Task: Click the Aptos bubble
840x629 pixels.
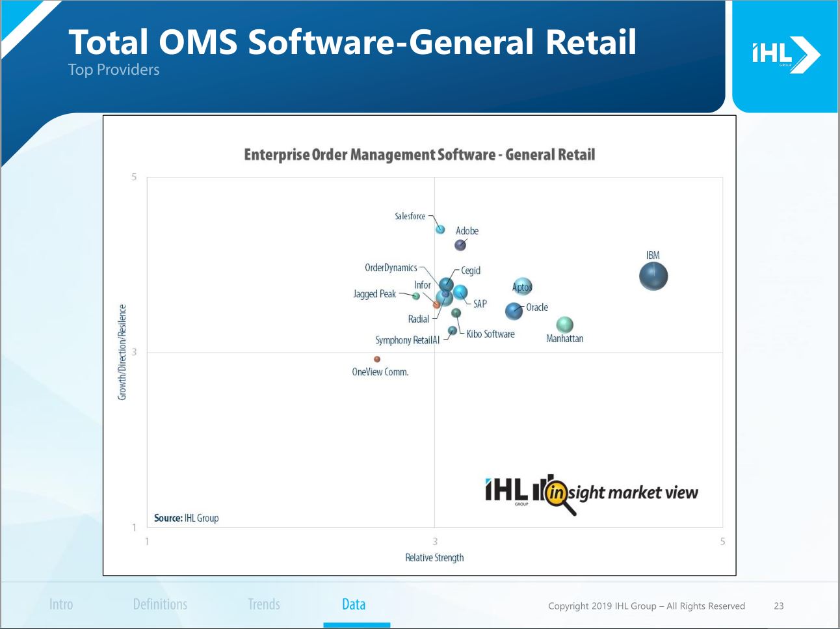Action: pyautogui.click(x=523, y=286)
